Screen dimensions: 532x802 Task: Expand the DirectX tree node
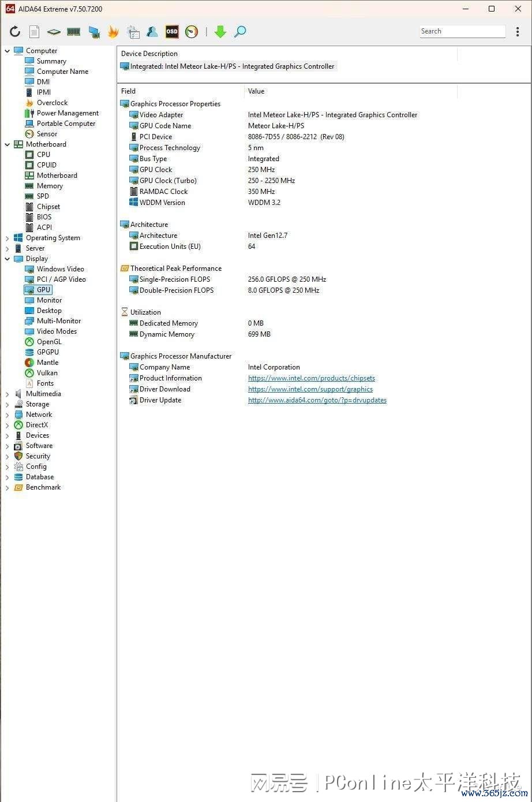(8, 425)
